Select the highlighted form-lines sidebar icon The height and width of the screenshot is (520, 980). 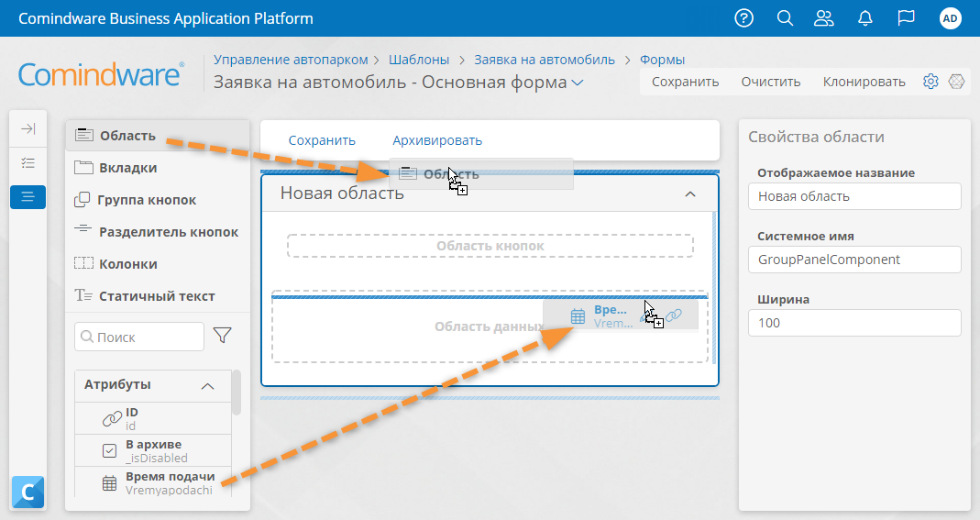tap(28, 197)
